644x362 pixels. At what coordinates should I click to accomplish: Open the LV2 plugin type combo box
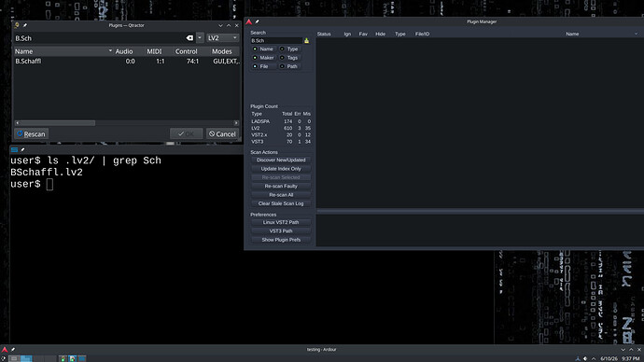click(x=222, y=37)
